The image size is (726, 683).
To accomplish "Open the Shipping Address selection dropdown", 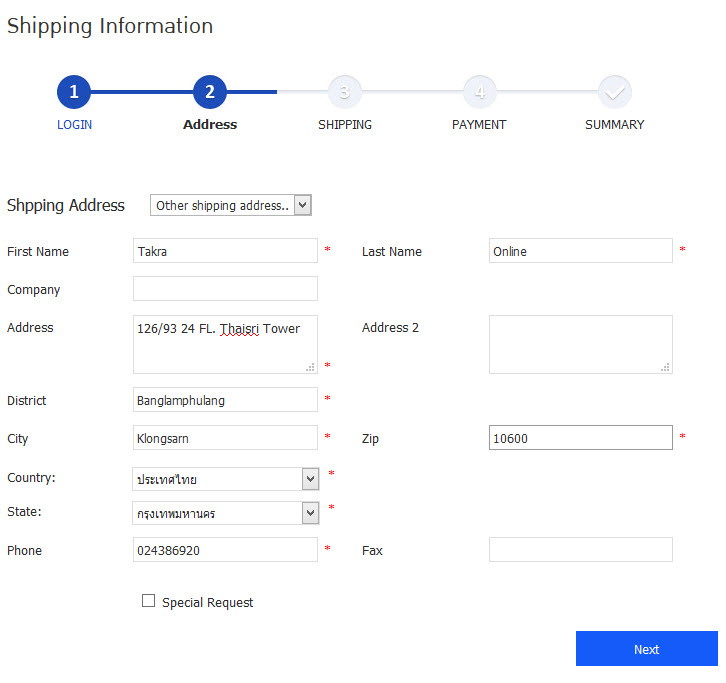I will click(x=231, y=205).
